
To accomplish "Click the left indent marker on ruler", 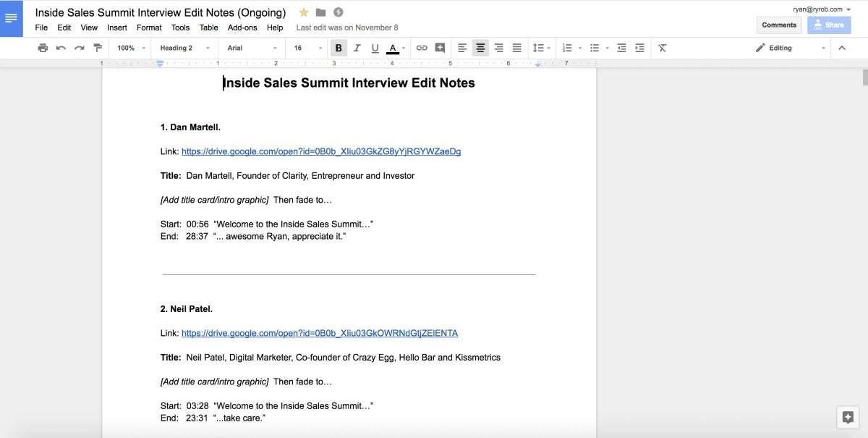I will tap(160, 64).
